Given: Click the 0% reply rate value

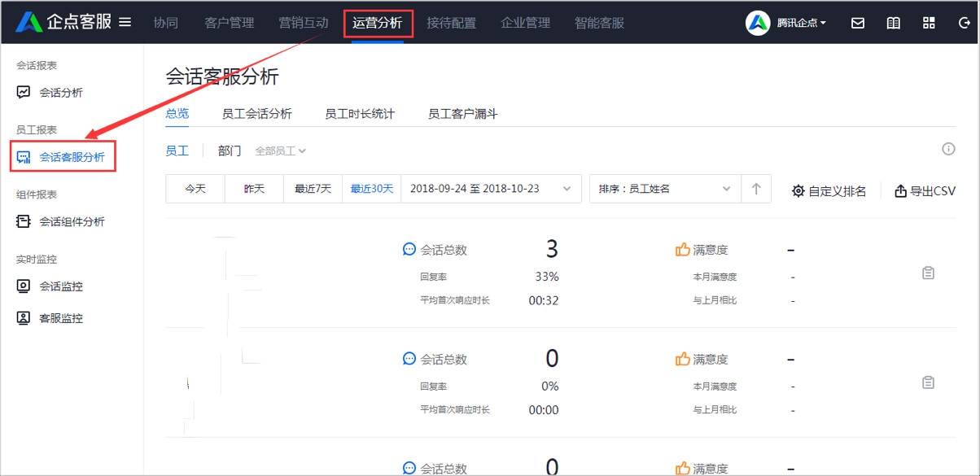Looking at the screenshot, I should [550, 386].
